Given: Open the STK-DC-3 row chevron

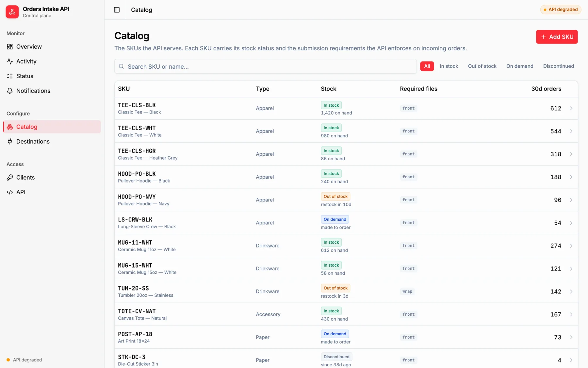Looking at the screenshot, I should (x=571, y=360).
